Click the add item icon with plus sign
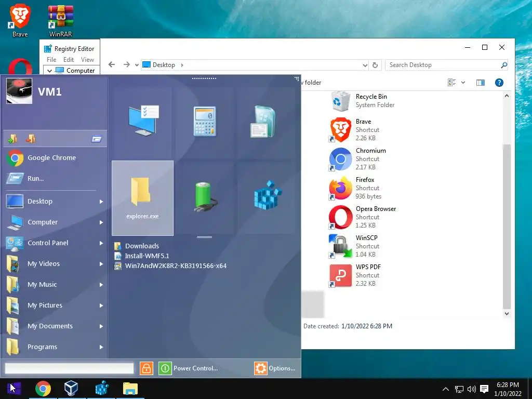 pyautogui.click(x=12, y=139)
